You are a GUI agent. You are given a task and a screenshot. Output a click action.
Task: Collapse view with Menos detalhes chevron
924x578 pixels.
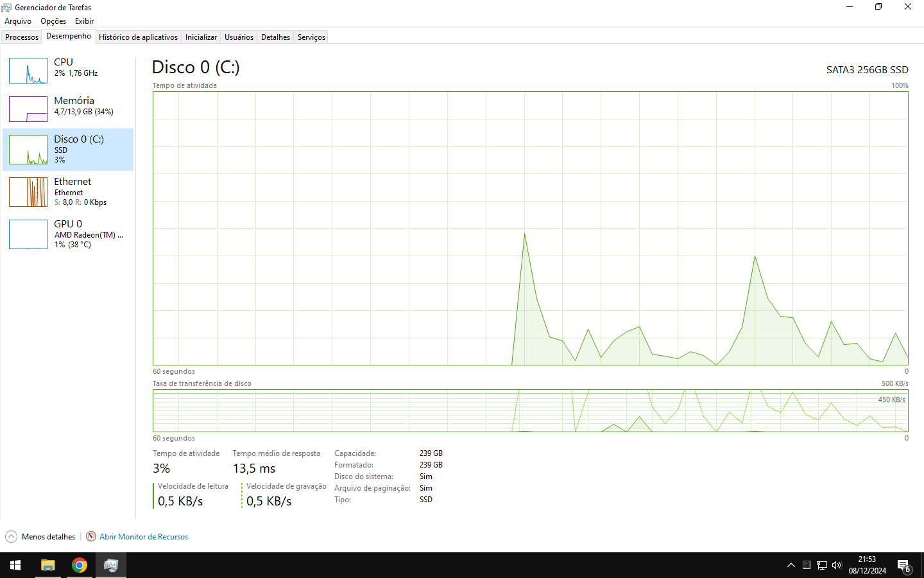pyautogui.click(x=11, y=536)
